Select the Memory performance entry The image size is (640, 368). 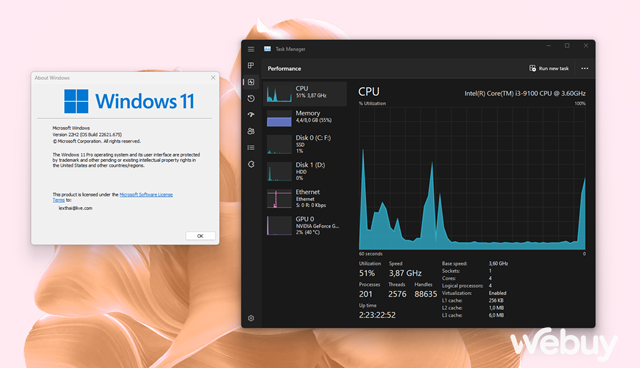point(305,118)
